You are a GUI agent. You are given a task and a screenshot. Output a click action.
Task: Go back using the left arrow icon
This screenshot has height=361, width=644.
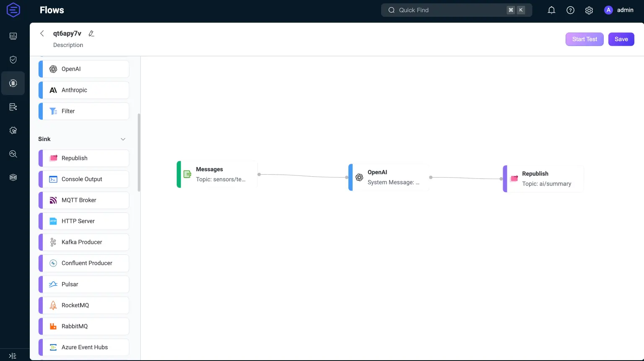click(x=42, y=34)
